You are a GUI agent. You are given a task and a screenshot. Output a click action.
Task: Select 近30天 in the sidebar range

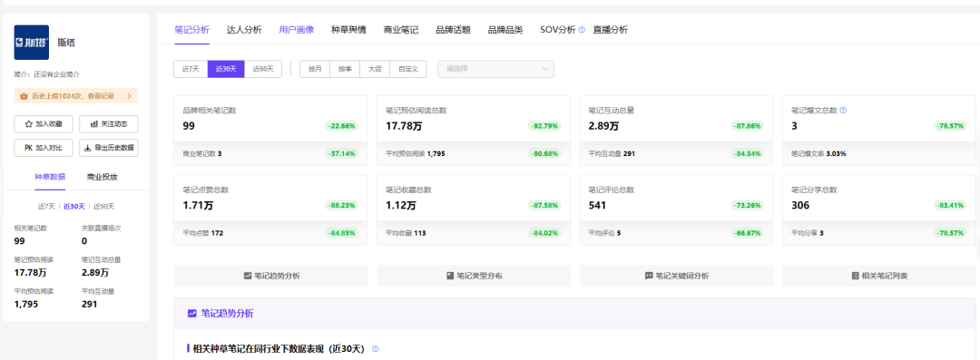tap(74, 206)
